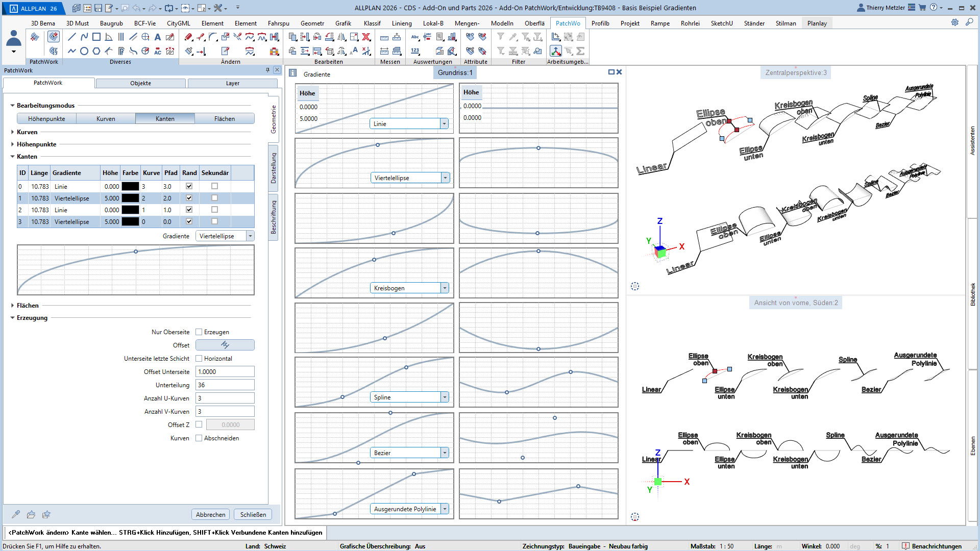Image resolution: width=980 pixels, height=551 pixels.
Task: Click the Gradiente info icon
Action: coord(292,73)
